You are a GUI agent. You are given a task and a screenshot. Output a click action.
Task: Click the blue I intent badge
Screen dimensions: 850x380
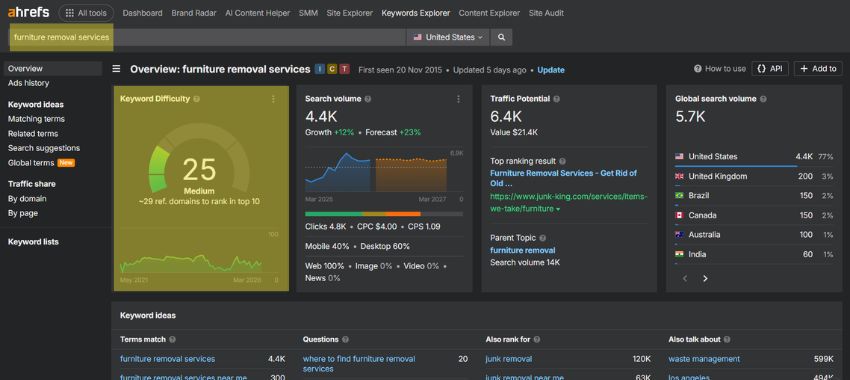320,69
